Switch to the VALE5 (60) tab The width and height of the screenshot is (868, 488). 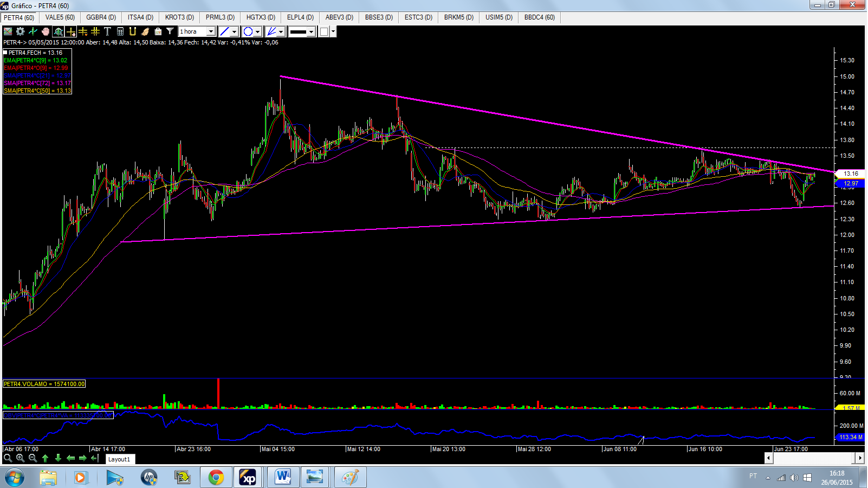60,17
